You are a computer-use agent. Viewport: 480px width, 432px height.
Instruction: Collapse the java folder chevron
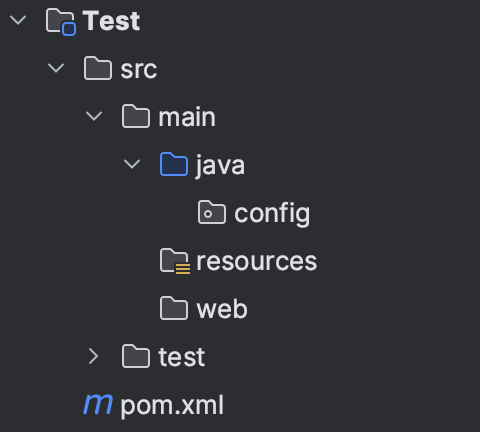click(x=132, y=164)
